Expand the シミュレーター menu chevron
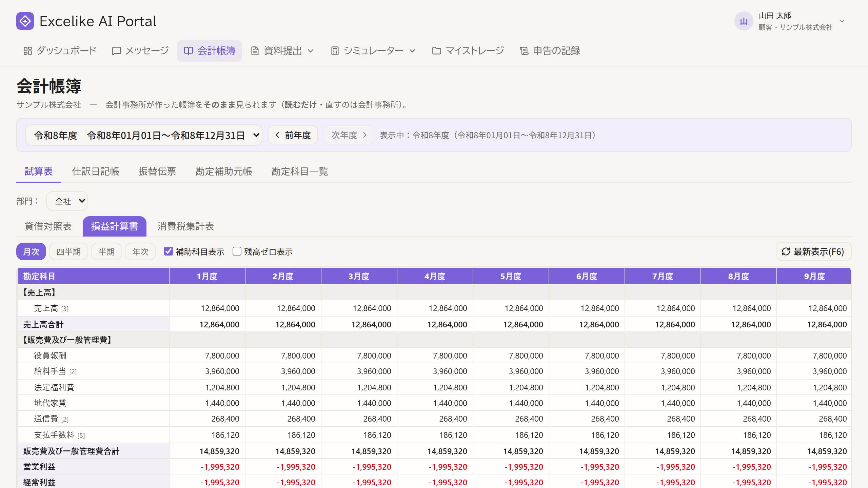Image resolution: width=868 pixels, height=488 pixels. tap(412, 51)
